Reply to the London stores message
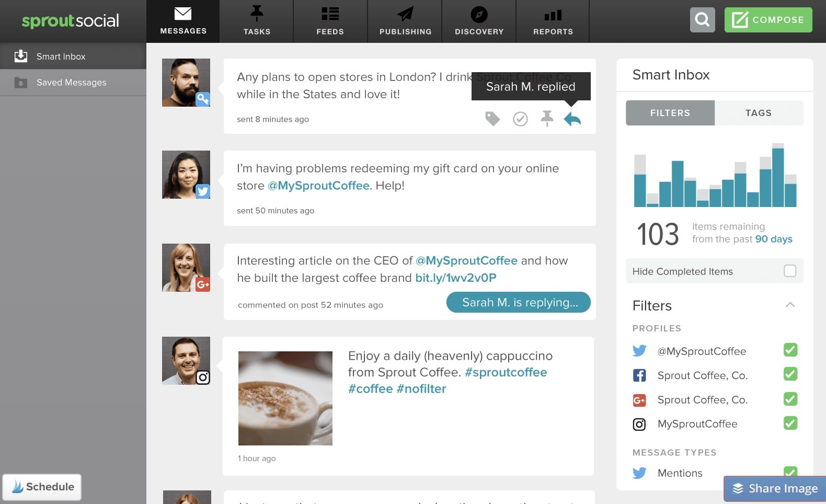 (x=572, y=119)
